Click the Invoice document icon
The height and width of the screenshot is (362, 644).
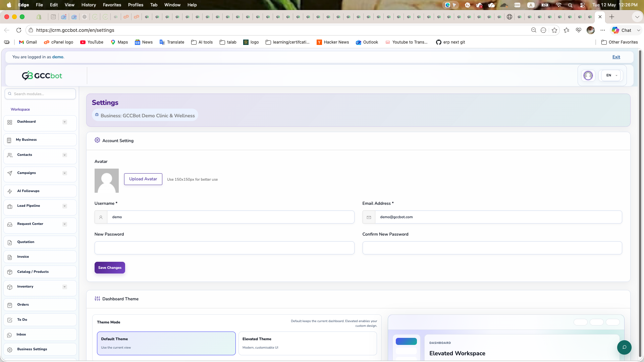pos(10,257)
